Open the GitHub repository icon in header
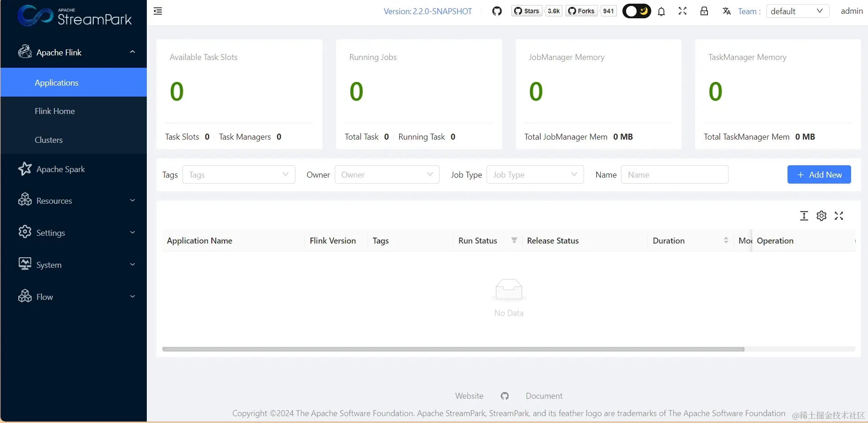This screenshot has height=423, width=868. (497, 11)
